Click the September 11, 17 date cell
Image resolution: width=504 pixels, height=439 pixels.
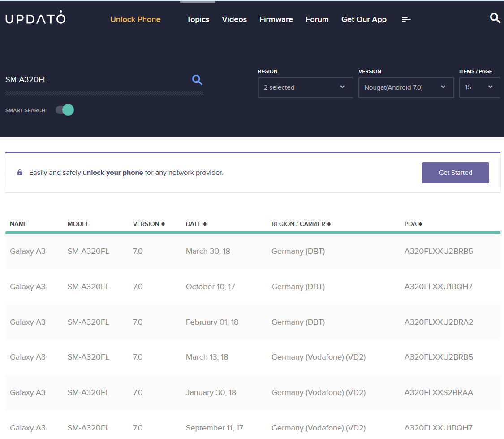pos(215,428)
